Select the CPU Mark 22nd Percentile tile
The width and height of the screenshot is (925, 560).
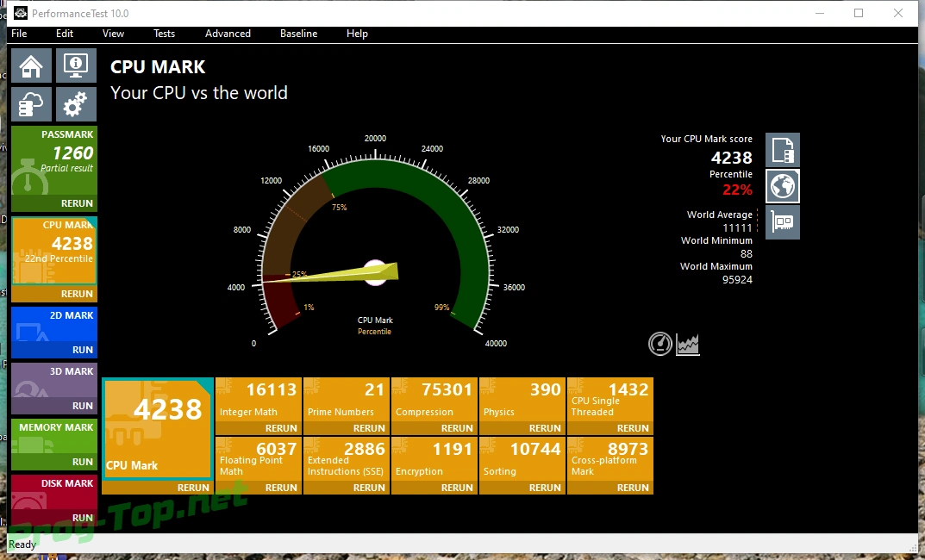54,251
